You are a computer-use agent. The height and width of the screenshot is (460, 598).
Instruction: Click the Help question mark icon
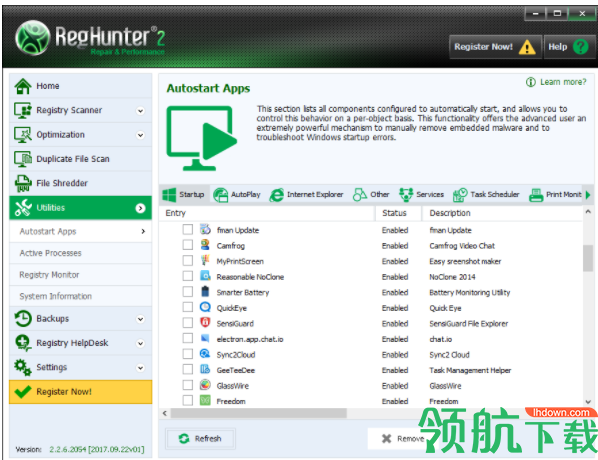coord(580,47)
